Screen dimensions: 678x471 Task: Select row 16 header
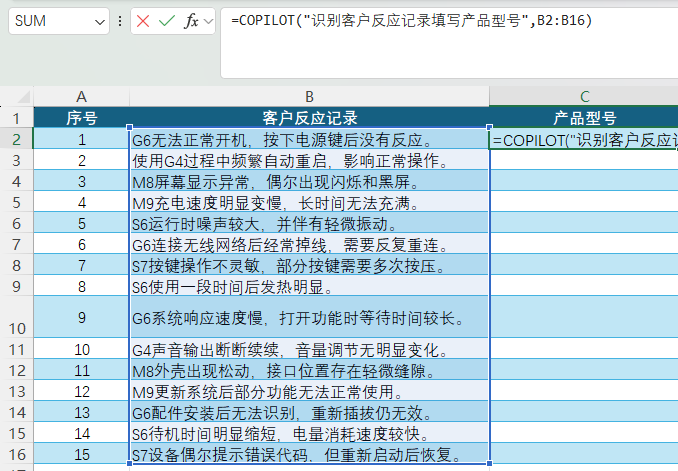point(16,454)
